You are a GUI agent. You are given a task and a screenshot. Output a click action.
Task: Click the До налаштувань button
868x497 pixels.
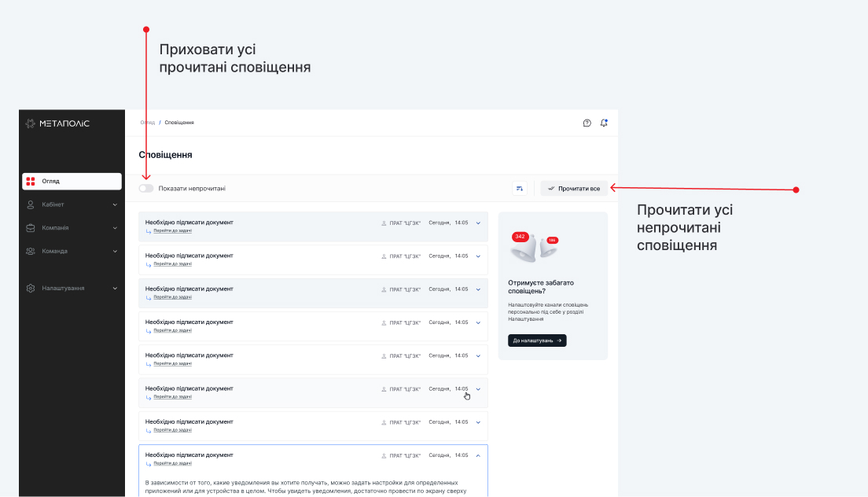pos(537,341)
